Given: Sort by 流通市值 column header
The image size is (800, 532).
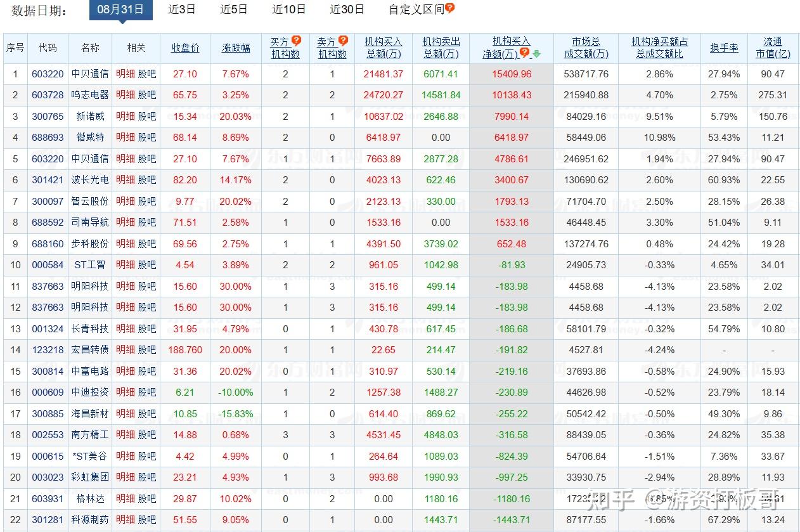Looking at the screenshot, I should 773,48.
